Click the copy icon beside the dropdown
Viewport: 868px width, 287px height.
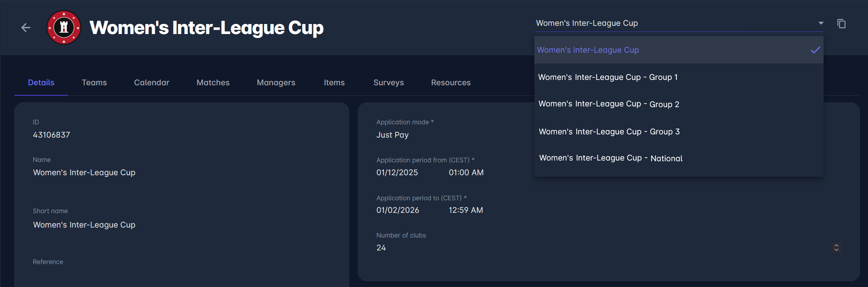click(x=841, y=24)
